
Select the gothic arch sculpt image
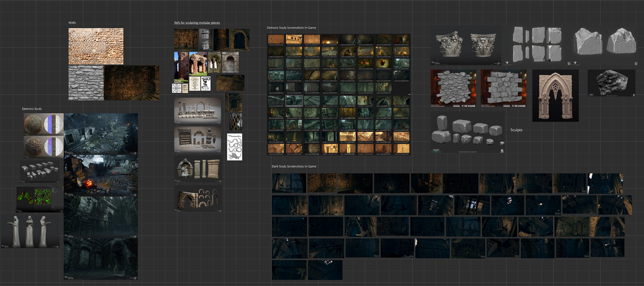(x=555, y=96)
